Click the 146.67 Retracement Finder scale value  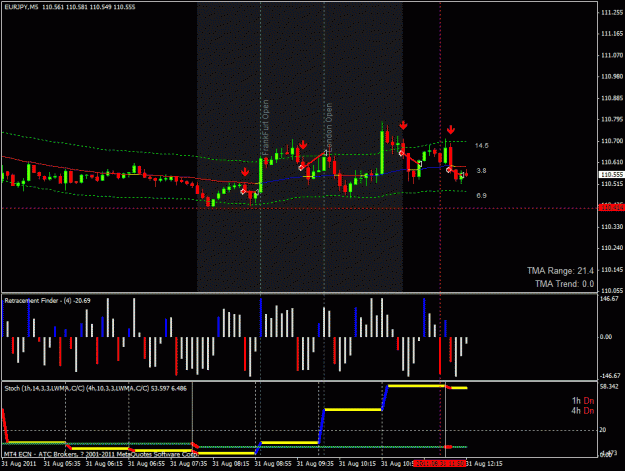point(609,298)
